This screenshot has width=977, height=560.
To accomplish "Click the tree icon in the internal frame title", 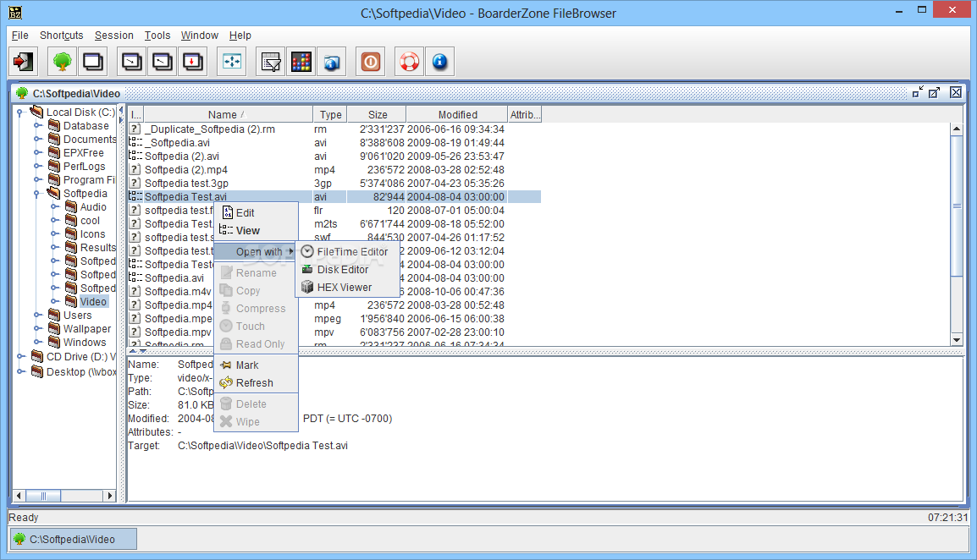I will coord(22,93).
